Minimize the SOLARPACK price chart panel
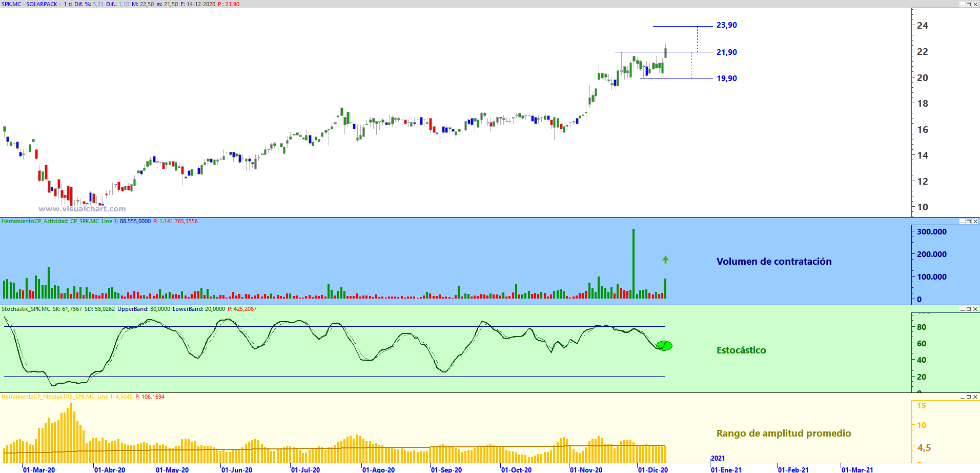This screenshot has width=980, height=473. [x=962, y=4]
